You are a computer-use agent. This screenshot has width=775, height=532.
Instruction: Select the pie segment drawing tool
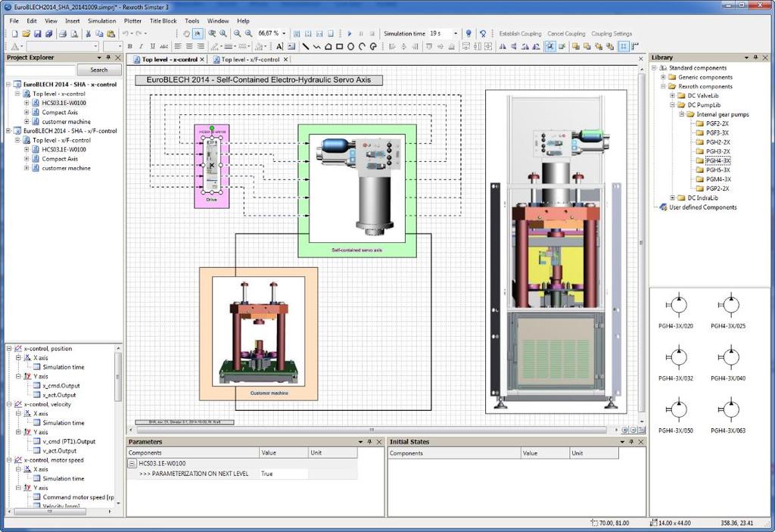click(x=374, y=46)
